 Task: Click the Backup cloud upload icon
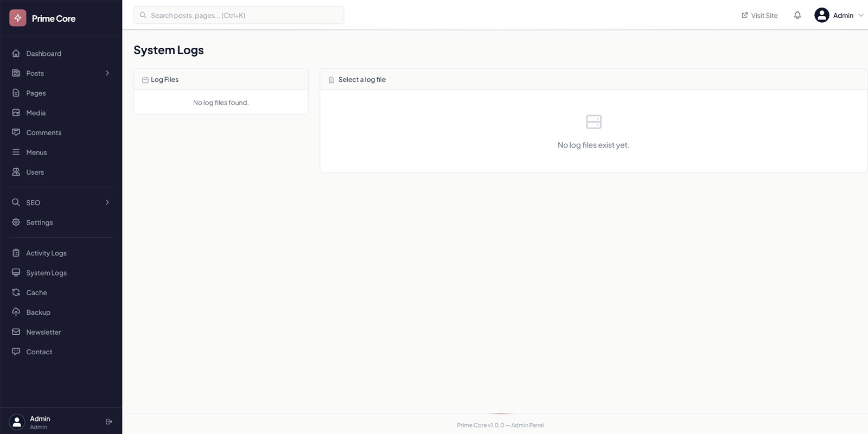click(x=16, y=312)
